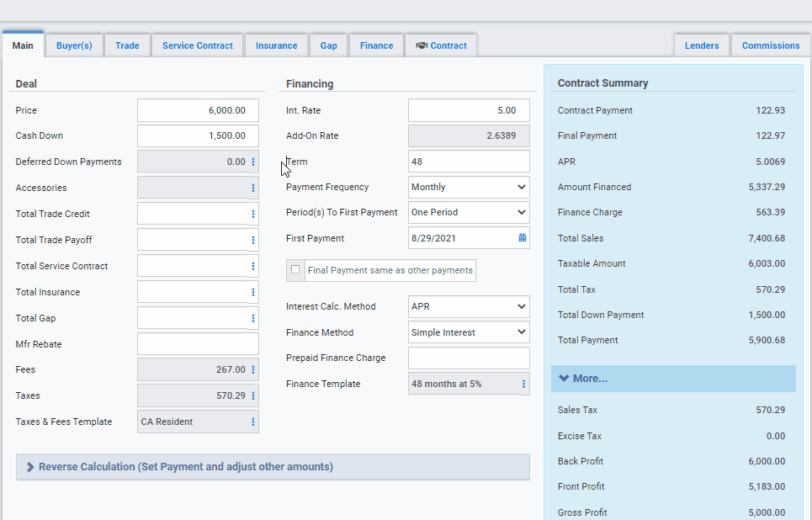
Task: Click inside the Price input field
Action: [198, 109]
